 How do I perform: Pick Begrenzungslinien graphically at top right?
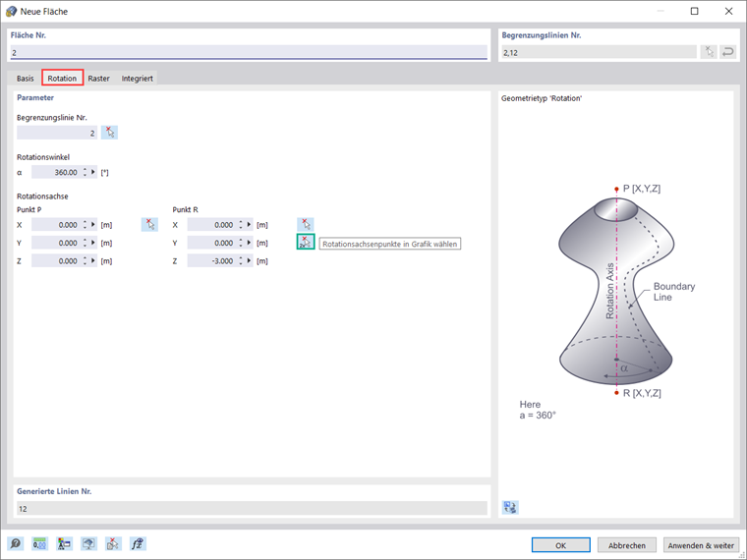(x=709, y=52)
